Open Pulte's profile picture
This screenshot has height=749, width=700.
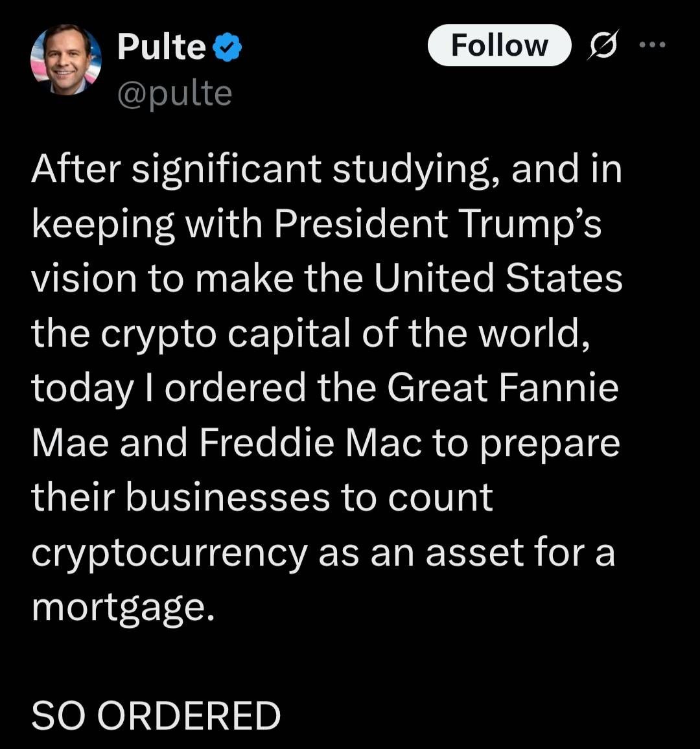(65, 61)
